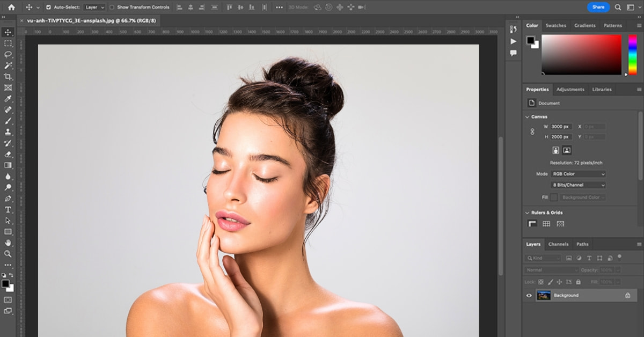Open the RGB Color mode dropdown
The image size is (644, 337).
point(579,174)
